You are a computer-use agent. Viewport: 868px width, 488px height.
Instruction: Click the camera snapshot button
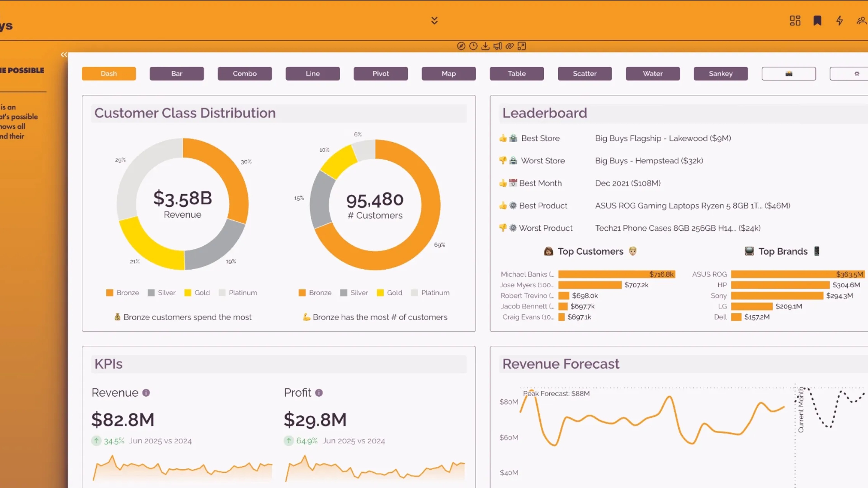(789, 73)
